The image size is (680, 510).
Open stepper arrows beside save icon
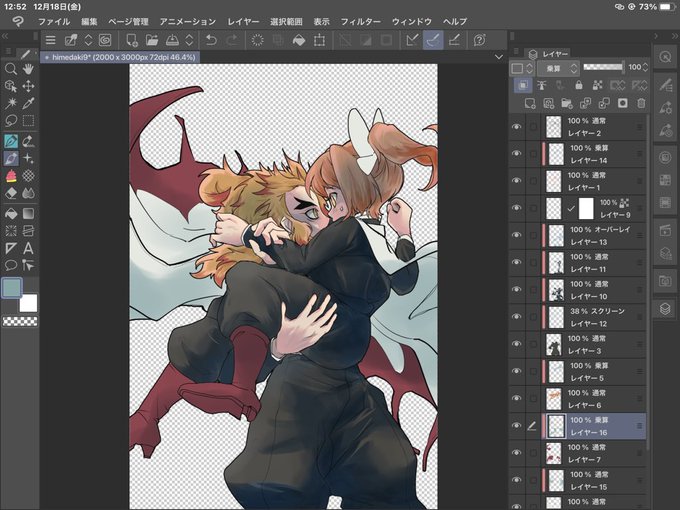(189, 40)
